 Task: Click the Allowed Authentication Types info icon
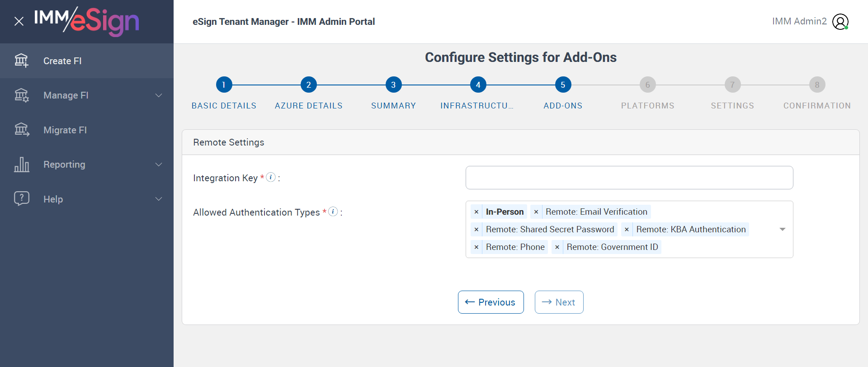click(333, 212)
